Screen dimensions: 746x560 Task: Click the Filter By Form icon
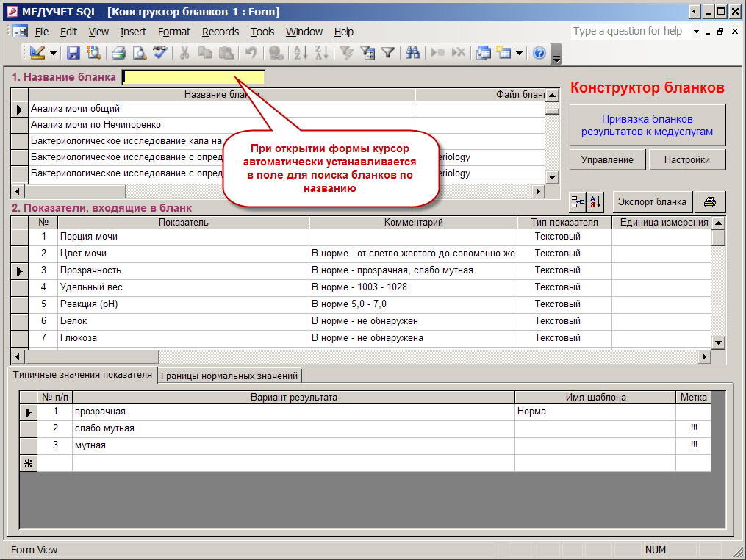367,53
